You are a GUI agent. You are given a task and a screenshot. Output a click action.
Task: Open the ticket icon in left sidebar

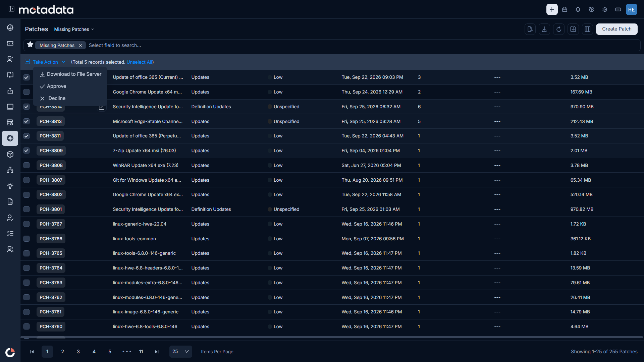pos(10,43)
